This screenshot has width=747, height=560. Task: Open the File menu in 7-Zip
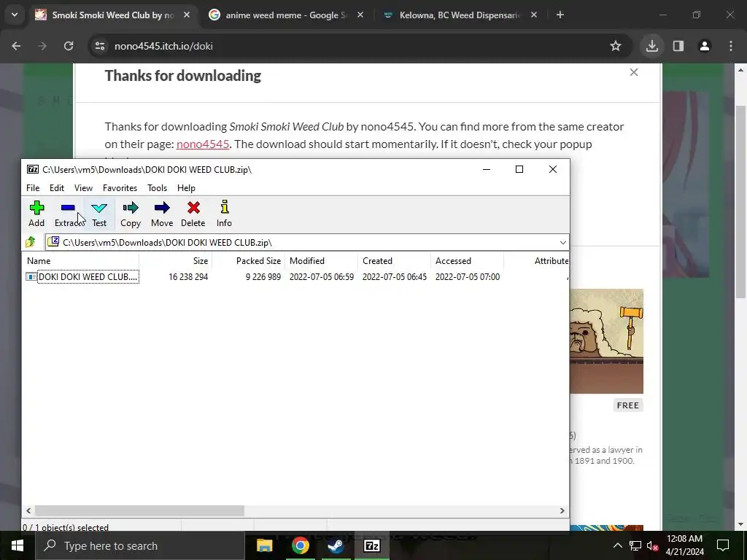[x=33, y=187]
